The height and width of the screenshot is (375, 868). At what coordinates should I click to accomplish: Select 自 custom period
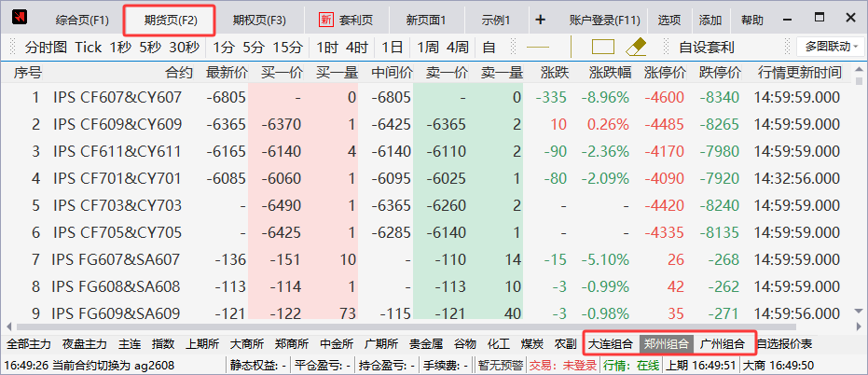click(x=489, y=48)
